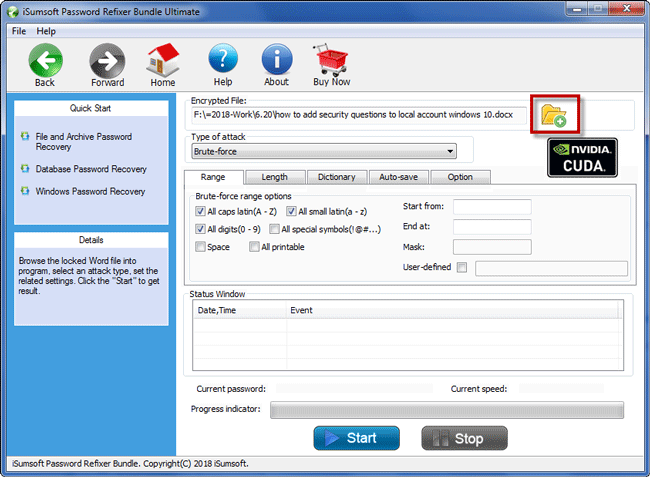This screenshot has height=477, width=650.
Task: Switch to the Dictionary tab
Action: pyautogui.click(x=336, y=177)
